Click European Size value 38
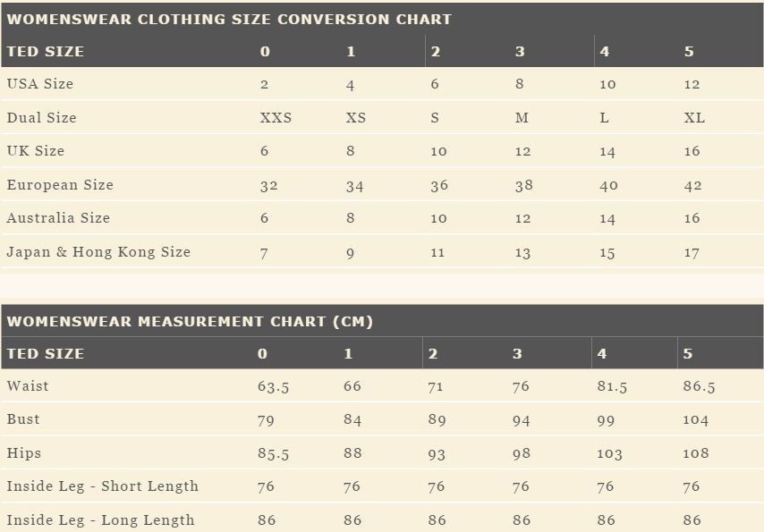This screenshot has width=764, height=532. pyautogui.click(x=523, y=186)
